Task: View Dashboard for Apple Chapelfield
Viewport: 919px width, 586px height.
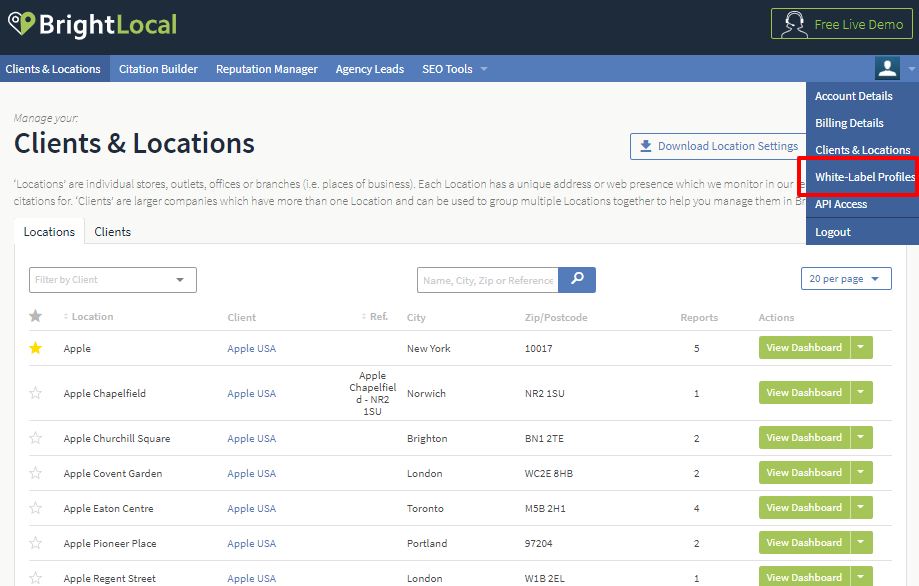Action: coord(804,393)
